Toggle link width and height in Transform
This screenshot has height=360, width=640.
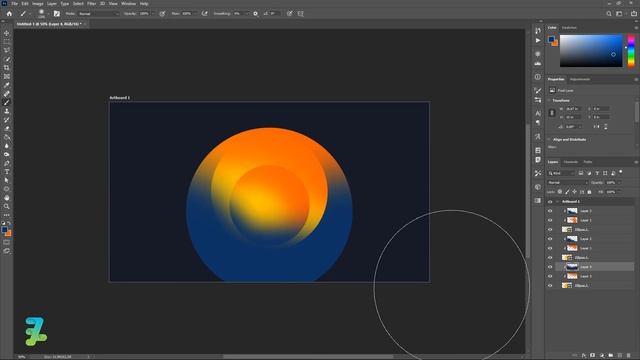(552, 113)
